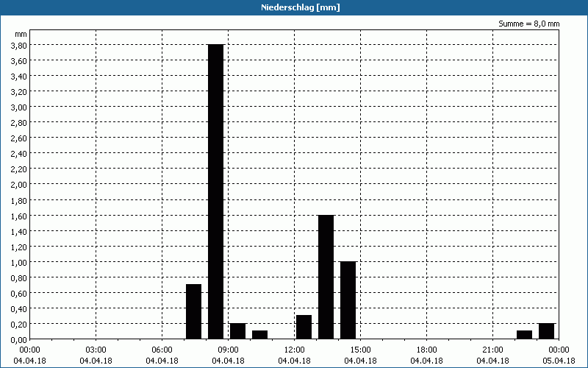
Task: Click the 05.04.18 date label
Action: tap(559, 361)
